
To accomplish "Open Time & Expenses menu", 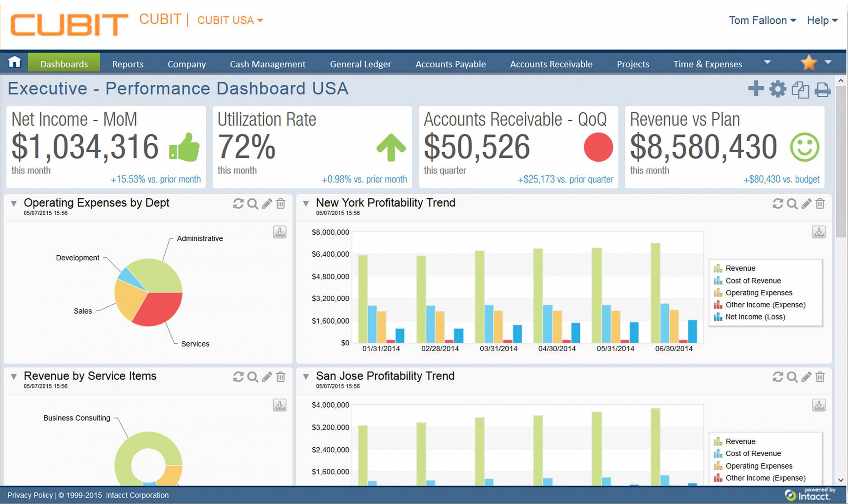I will (708, 64).
